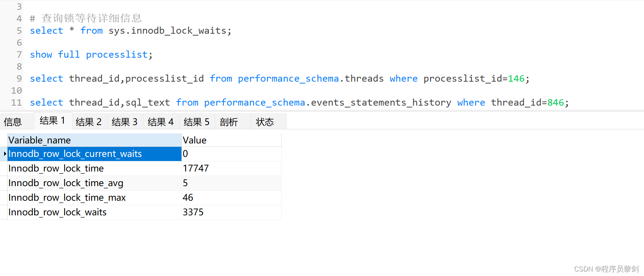Select the Innodb_row_lock_time cell
Viewport: 644px width, 276px height.
click(95, 169)
